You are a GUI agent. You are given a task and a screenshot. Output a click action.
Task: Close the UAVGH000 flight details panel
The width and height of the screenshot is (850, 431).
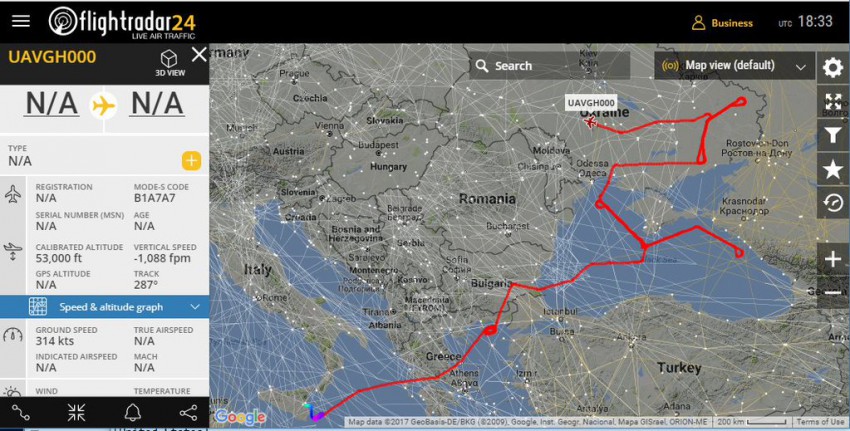click(198, 55)
